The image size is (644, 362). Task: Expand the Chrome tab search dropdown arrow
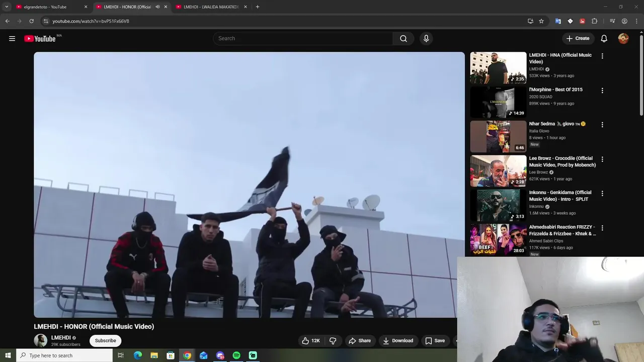pyautogui.click(x=7, y=7)
